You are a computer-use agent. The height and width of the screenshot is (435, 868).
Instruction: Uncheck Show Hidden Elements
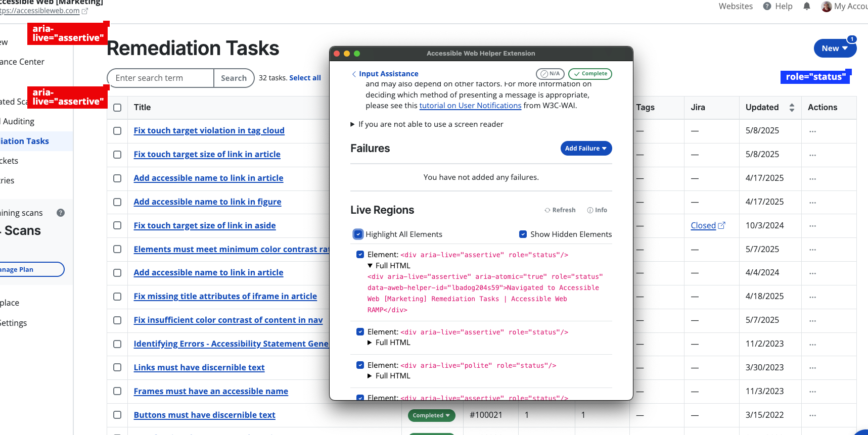coord(523,234)
